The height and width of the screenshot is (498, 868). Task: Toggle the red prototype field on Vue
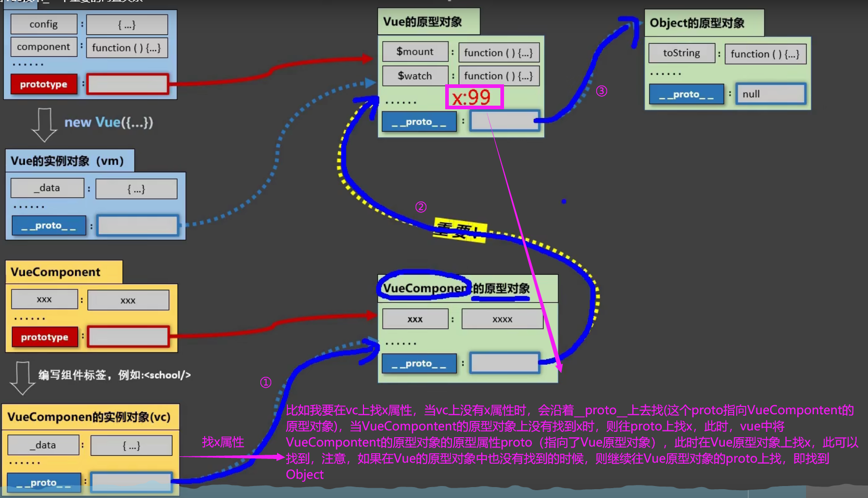44,84
